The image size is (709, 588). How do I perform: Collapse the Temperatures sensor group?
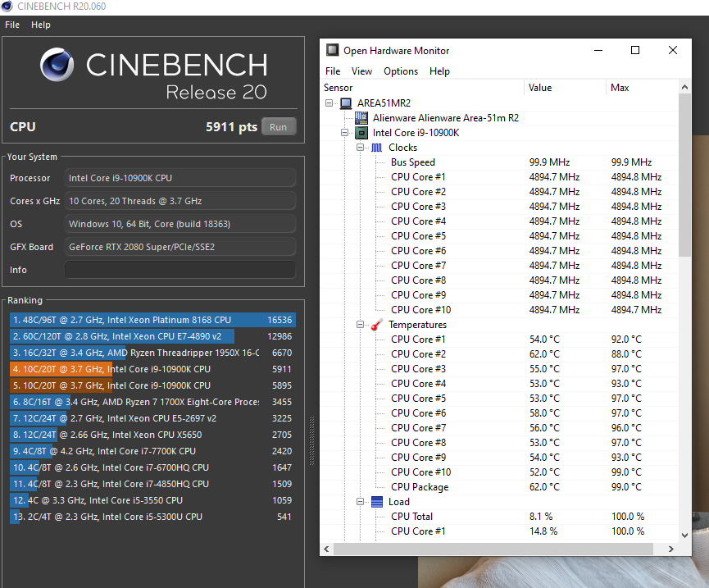pyautogui.click(x=360, y=325)
